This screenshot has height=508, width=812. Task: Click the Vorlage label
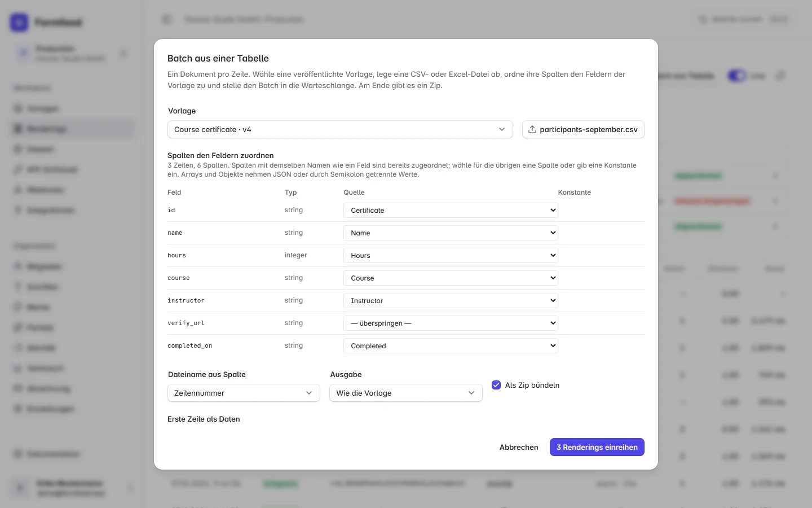tap(182, 111)
